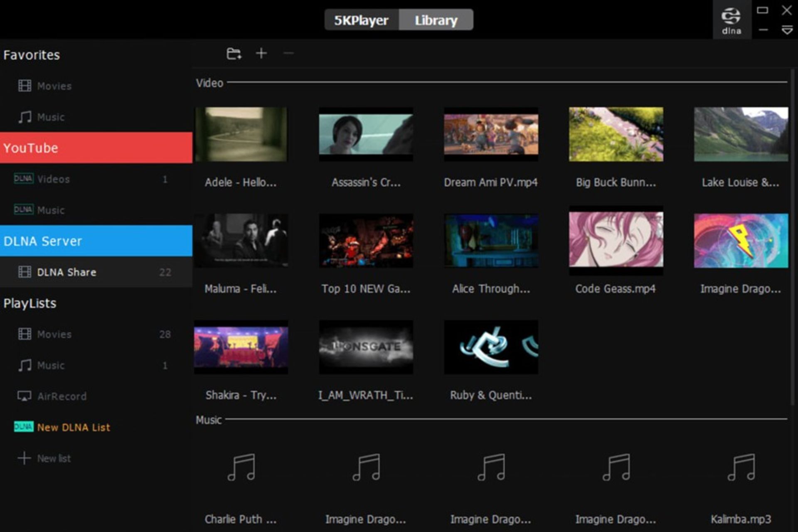798x532 pixels.
Task: Toggle Favorites section collapse
Action: [32, 54]
